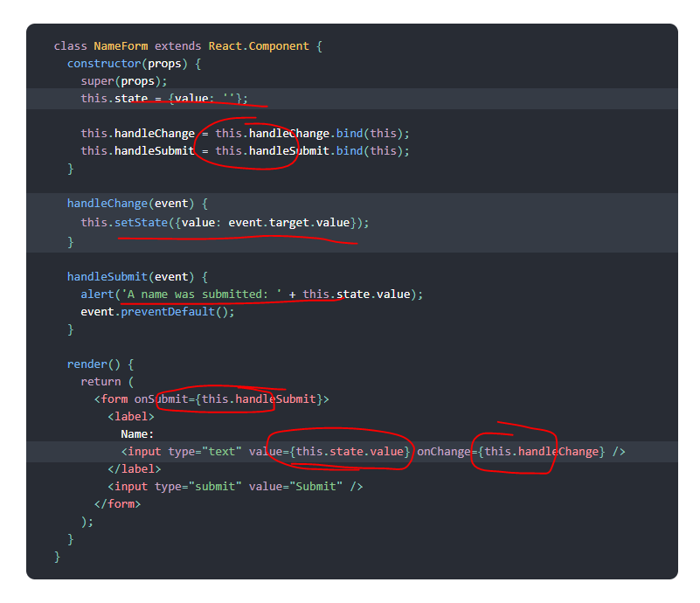Click the 'render()' method definition
700x603 pixels.
[94, 364]
